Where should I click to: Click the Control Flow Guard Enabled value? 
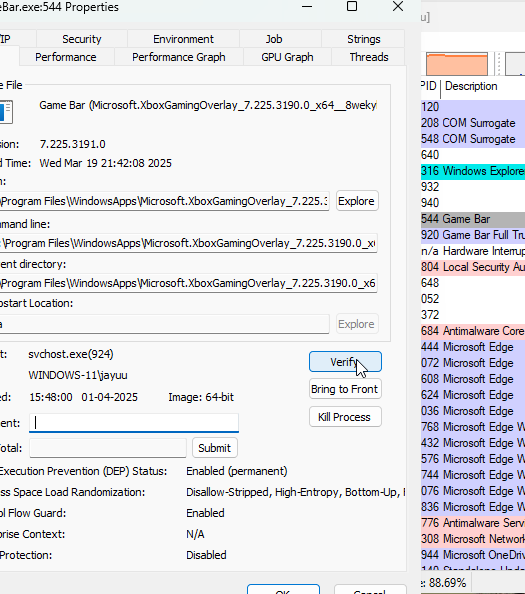pos(205,513)
